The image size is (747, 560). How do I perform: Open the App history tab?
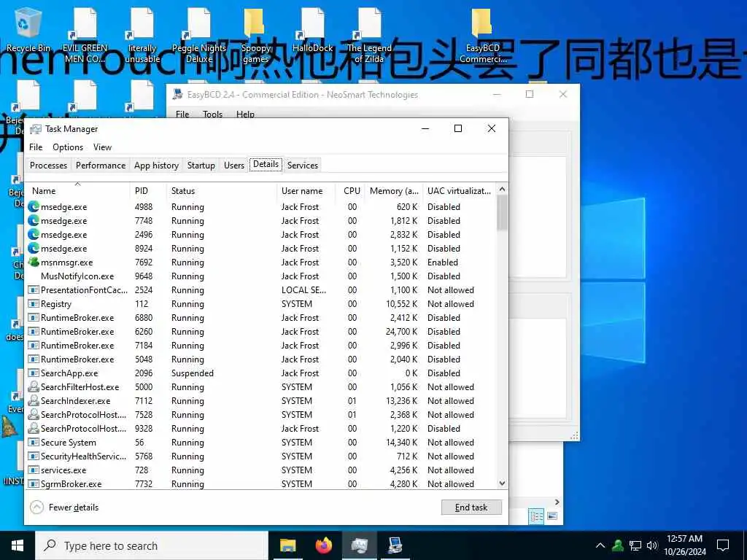(156, 166)
